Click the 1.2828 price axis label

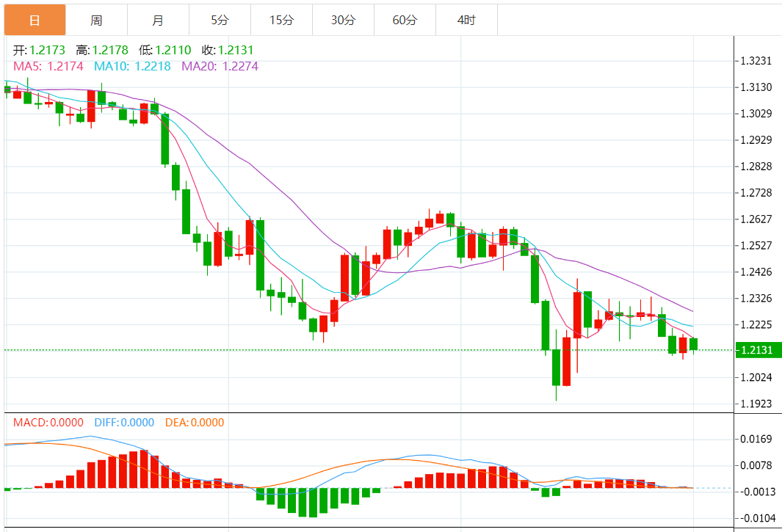tap(756, 167)
